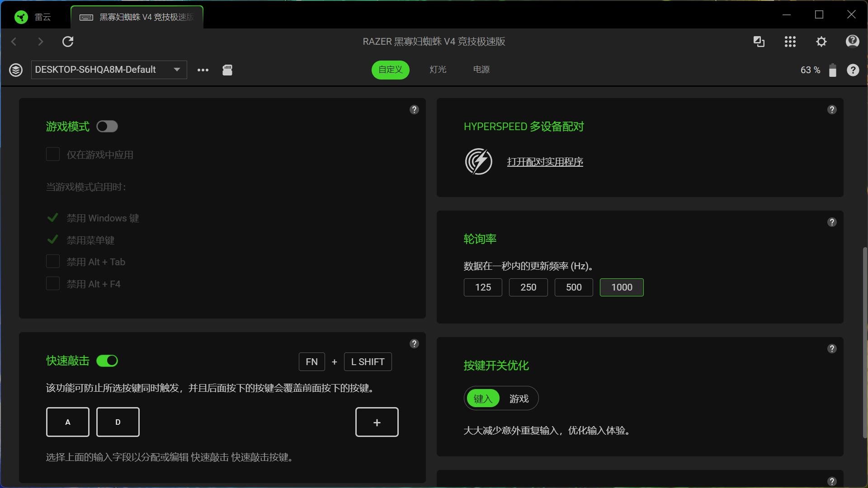Turn off the 快速敲击 toggle
Viewport: 868px width, 488px height.
click(x=107, y=361)
